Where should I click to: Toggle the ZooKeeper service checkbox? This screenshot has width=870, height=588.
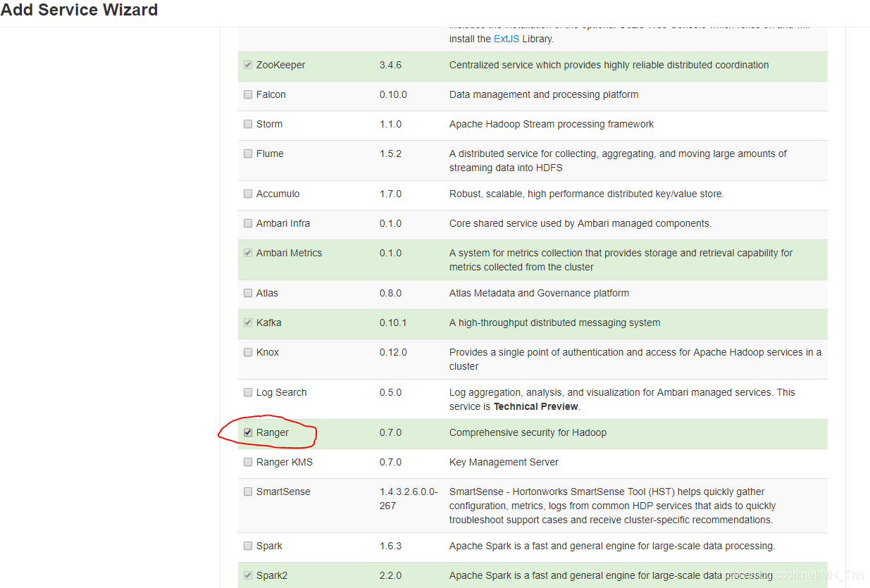pyautogui.click(x=248, y=65)
